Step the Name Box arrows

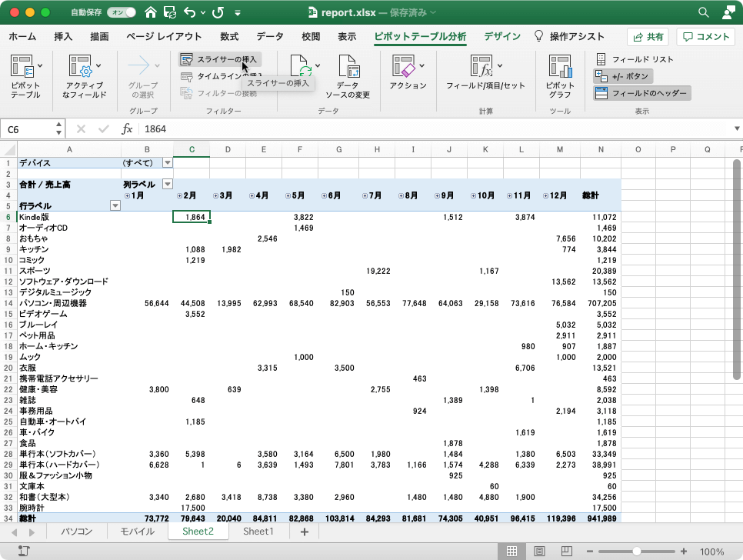coord(58,129)
